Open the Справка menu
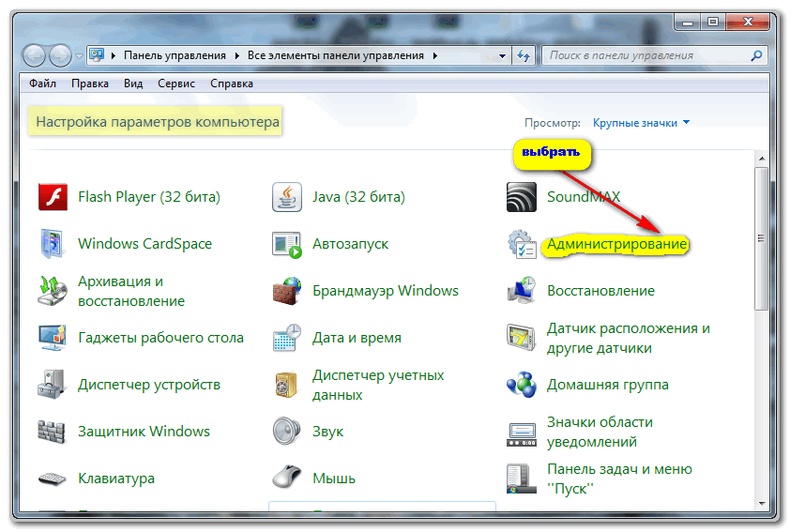This screenshot has height=532, width=790. pyautogui.click(x=231, y=84)
